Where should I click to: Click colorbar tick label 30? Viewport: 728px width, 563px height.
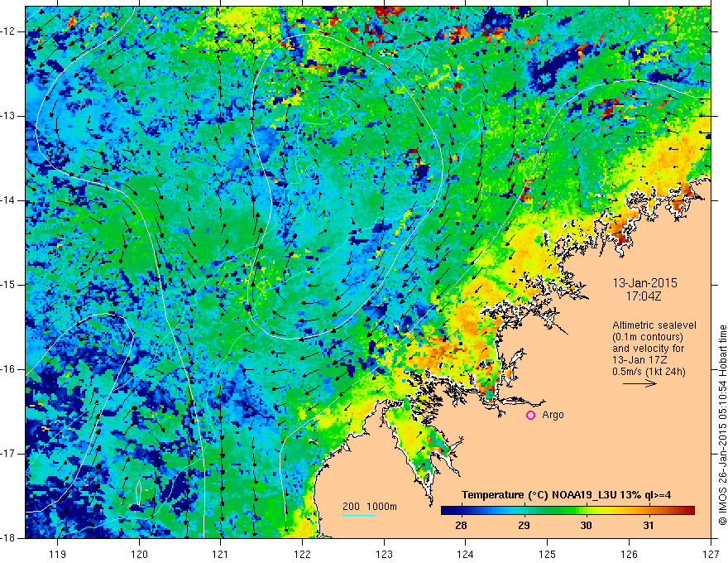(x=587, y=526)
